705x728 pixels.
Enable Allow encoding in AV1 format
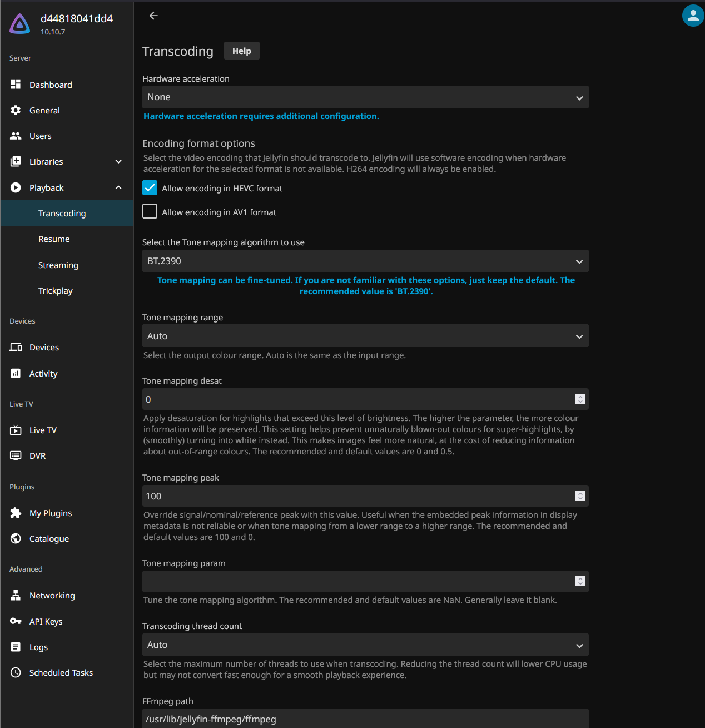click(x=150, y=212)
